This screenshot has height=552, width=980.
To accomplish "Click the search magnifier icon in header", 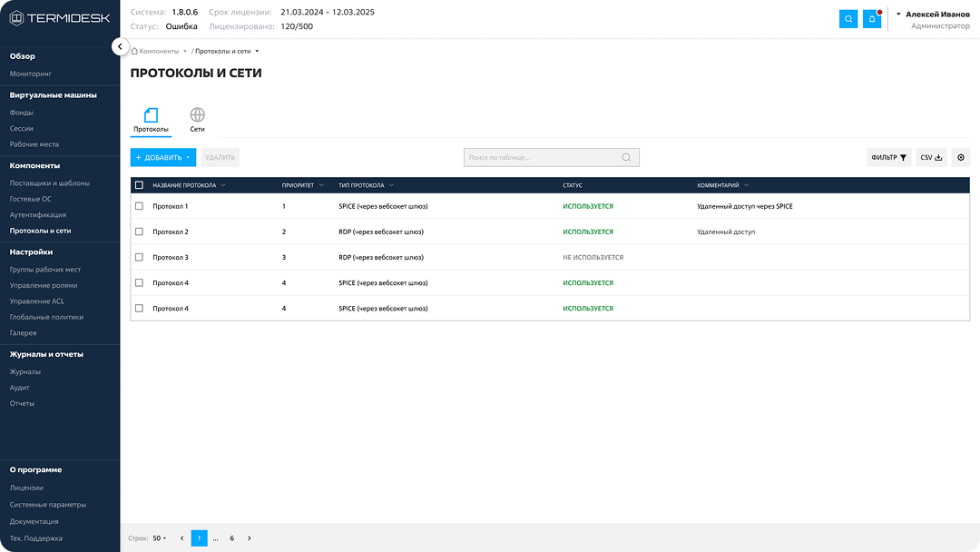I will point(848,19).
